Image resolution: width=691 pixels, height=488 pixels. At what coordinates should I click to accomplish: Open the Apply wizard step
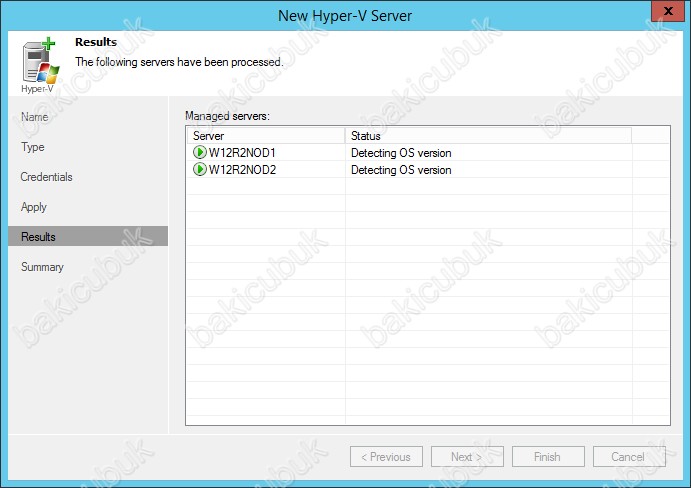coord(33,207)
